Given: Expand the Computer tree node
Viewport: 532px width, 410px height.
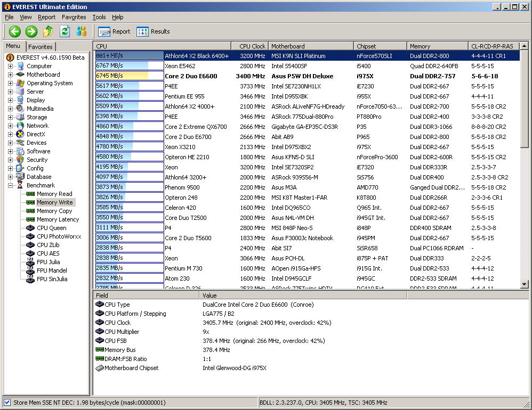Looking at the screenshot, I should point(11,66).
